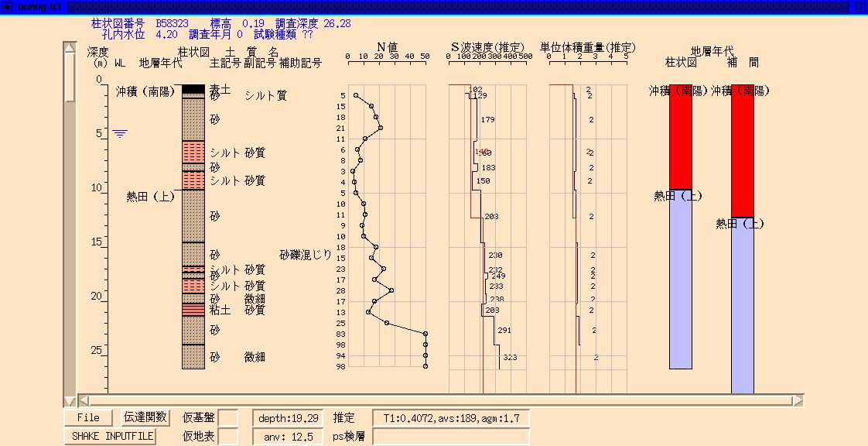868x446 pixels.
Task: Click the depth:19.29 readout field
Action: click(x=287, y=418)
